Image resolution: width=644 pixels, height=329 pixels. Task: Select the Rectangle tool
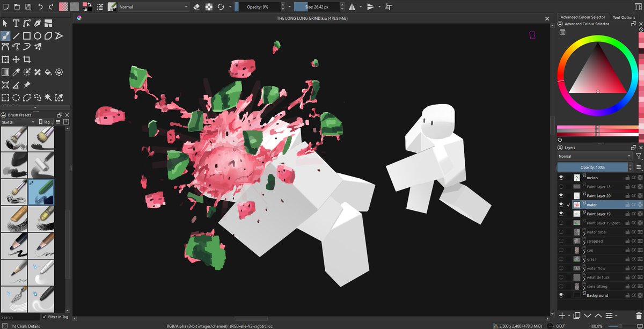27,36
